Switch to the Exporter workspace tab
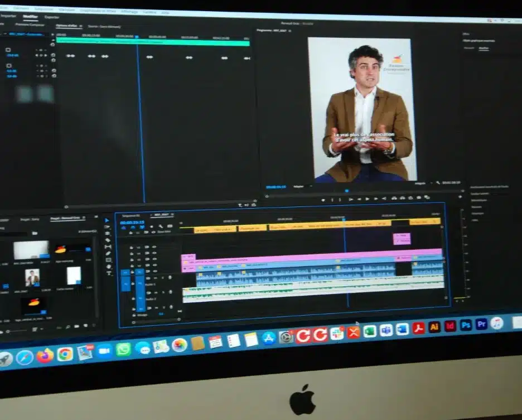The height and width of the screenshot is (420, 522). point(52,17)
